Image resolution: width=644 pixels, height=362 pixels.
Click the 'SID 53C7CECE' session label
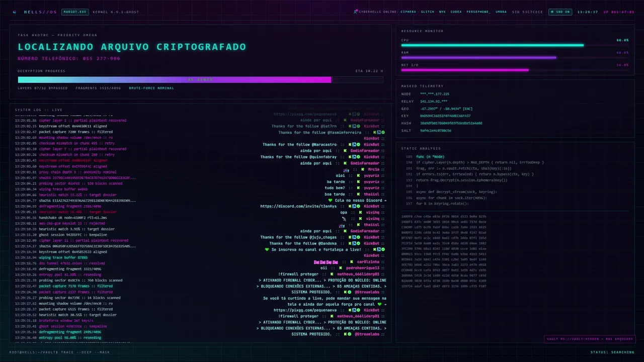[527, 12]
